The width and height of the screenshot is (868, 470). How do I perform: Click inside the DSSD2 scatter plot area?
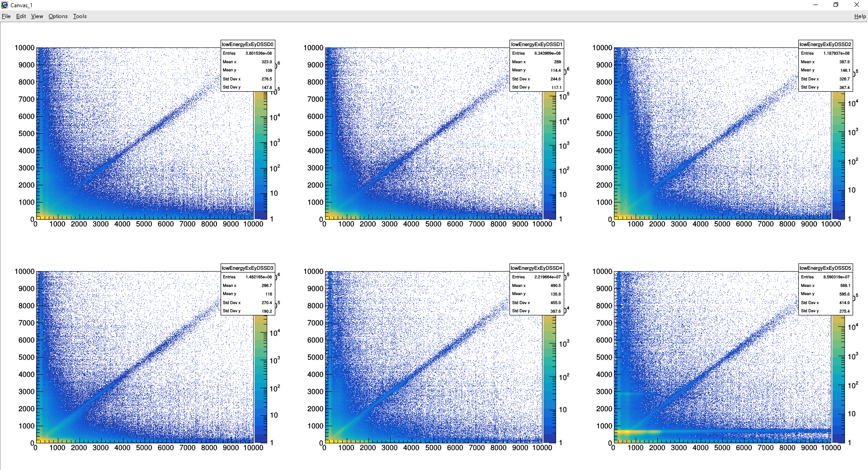coord(722,133)
